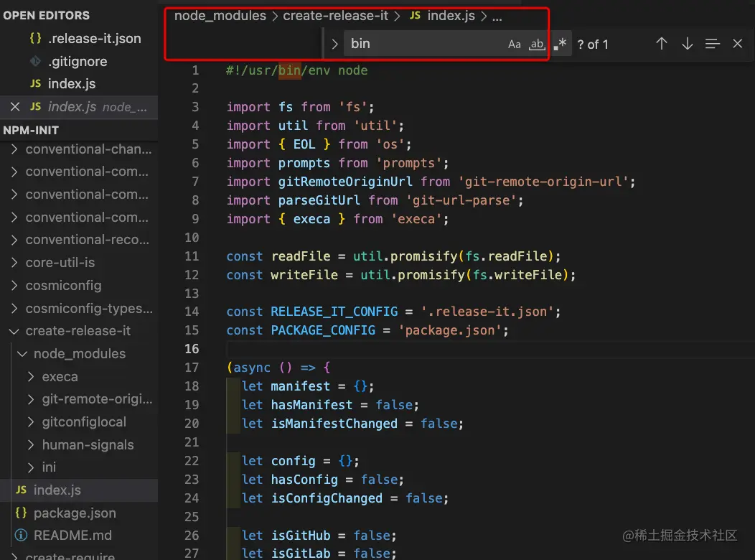Click index.js breadcrumb segment
This screenshot has width=755, height=560.
pyautogui.click(x=451, y=16)
